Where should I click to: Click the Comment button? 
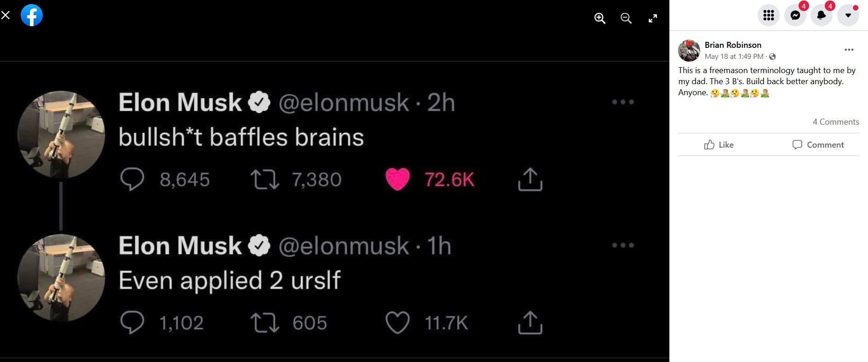[x=818, y=145]
